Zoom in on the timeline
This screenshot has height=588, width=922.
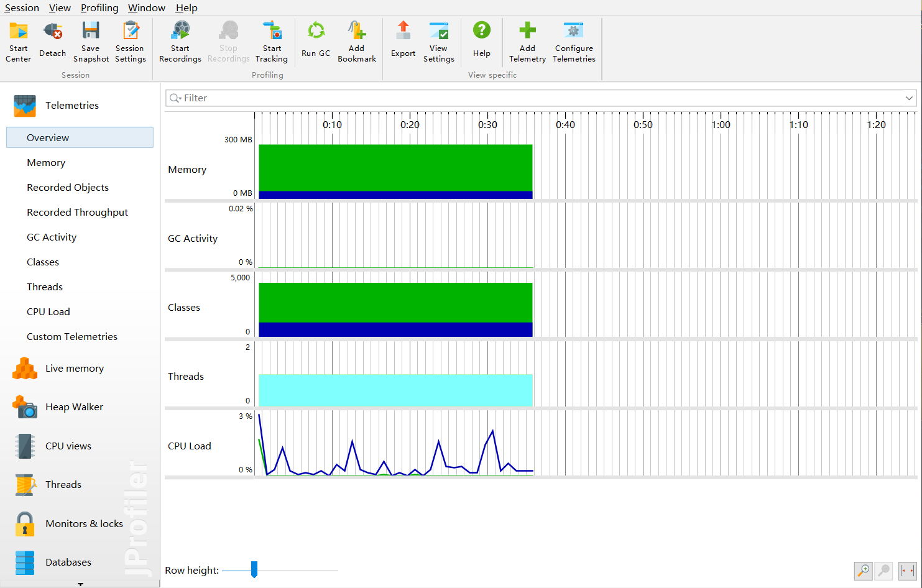click(x=863, y=571)
